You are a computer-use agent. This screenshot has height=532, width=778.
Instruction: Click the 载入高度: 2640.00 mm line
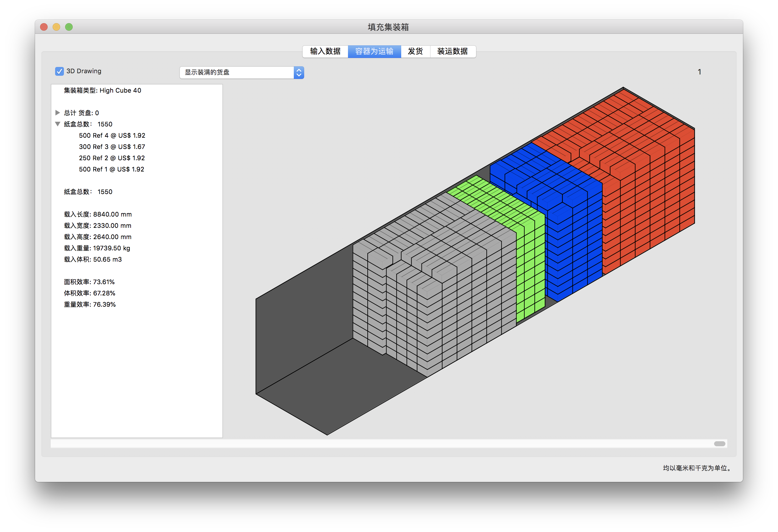click(97, 237)
